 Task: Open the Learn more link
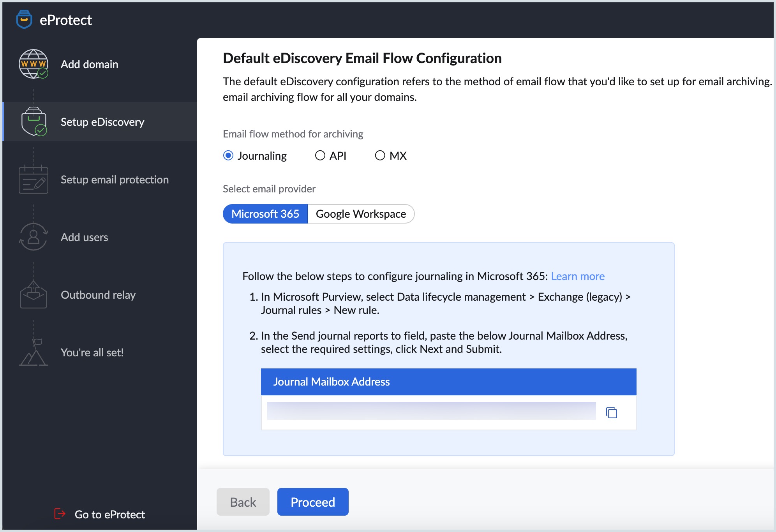click(x=578, y=276)
